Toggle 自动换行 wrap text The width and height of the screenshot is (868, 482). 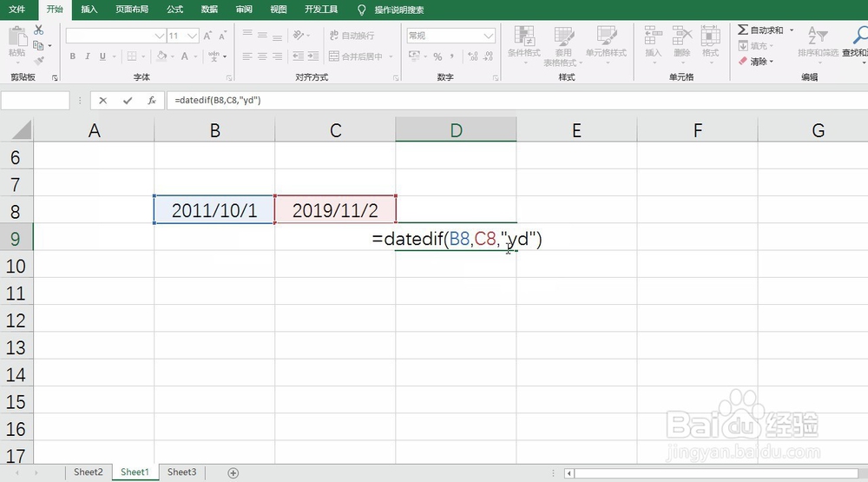tap(352, 36)
